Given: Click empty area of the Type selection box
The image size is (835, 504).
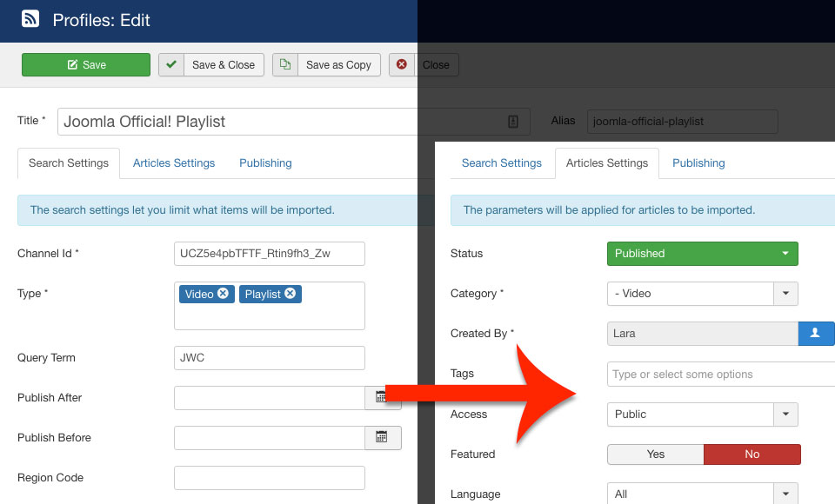Looking at the screenshot, I should click(x=270, y=317).
